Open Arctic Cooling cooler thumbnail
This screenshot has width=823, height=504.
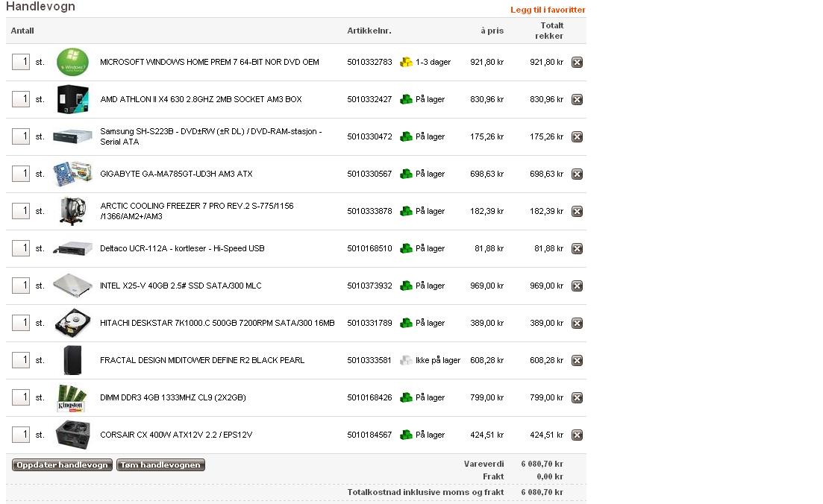72,211
